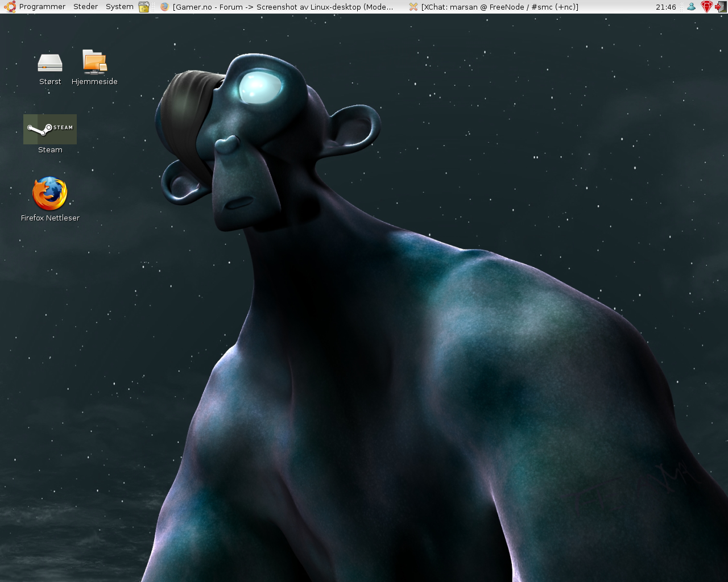Click the launcher icon next to System menu
This screenshot has height=582, width=728.
coord(144,7)
